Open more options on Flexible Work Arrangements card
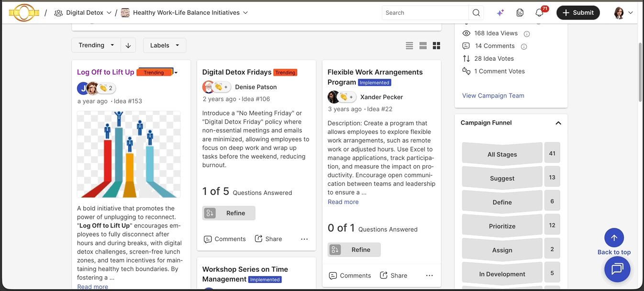The height and width of the screenshot is (291, 644). pos(429,276)
